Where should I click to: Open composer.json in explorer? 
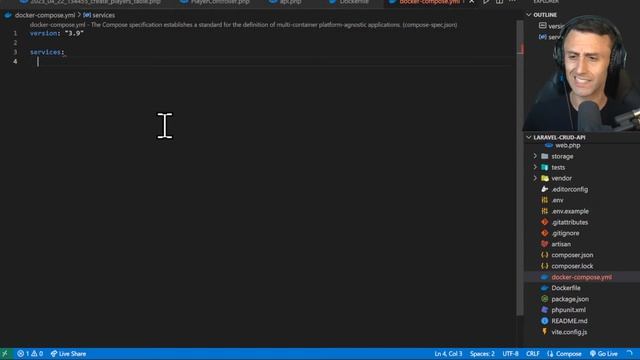(572, 255)
